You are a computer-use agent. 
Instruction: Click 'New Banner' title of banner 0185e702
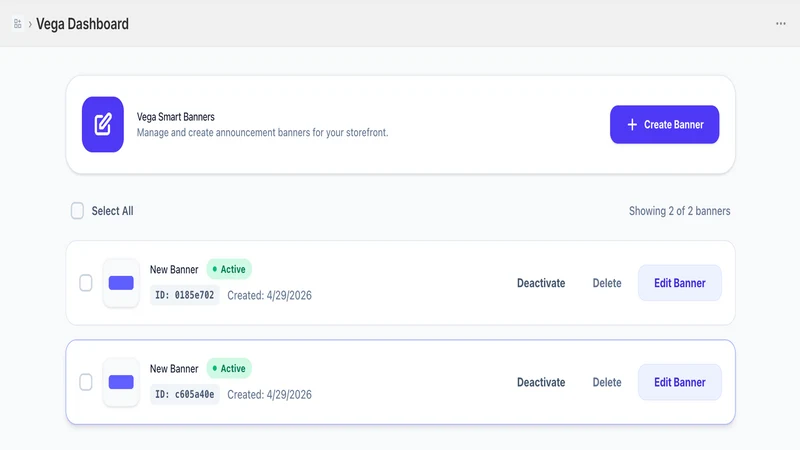coord(174,269)
